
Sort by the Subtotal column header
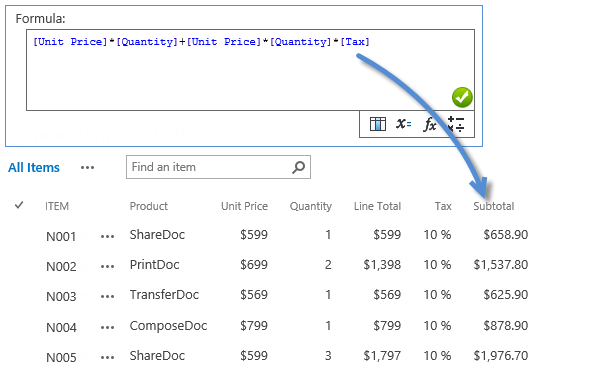(x=494, y=206)
